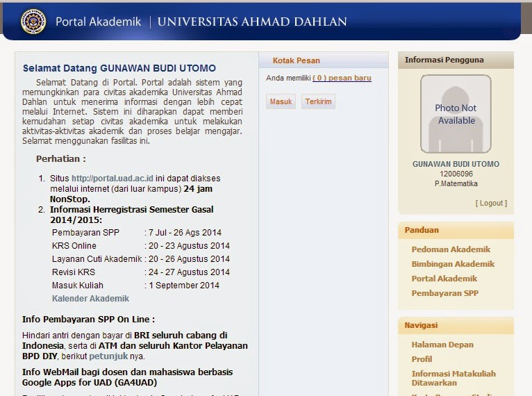Click the Panduan section heading
Viewport: 532px width, 396px height.
(422, 230)
